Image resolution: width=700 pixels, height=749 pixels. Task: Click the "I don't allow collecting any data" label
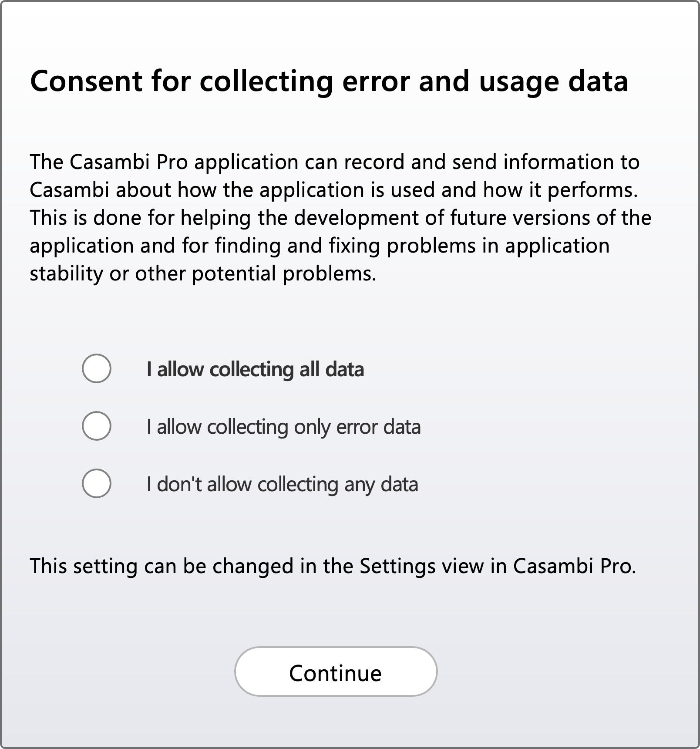click(282, 484)
